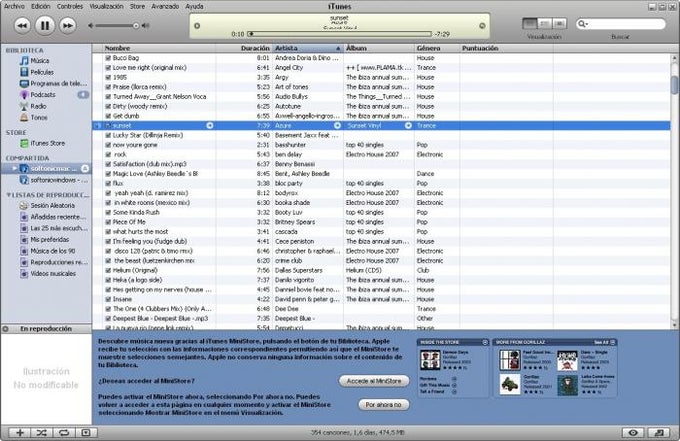Sort songs by Nombre column

tap(159, 48)
